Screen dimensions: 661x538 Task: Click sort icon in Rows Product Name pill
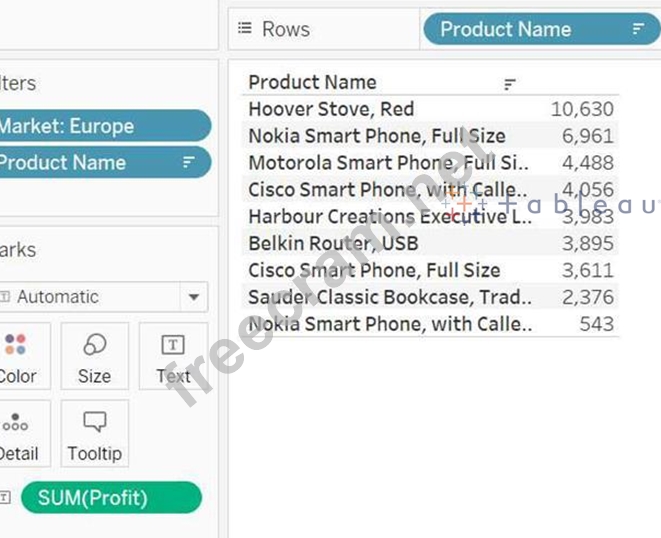click(637, 29)
